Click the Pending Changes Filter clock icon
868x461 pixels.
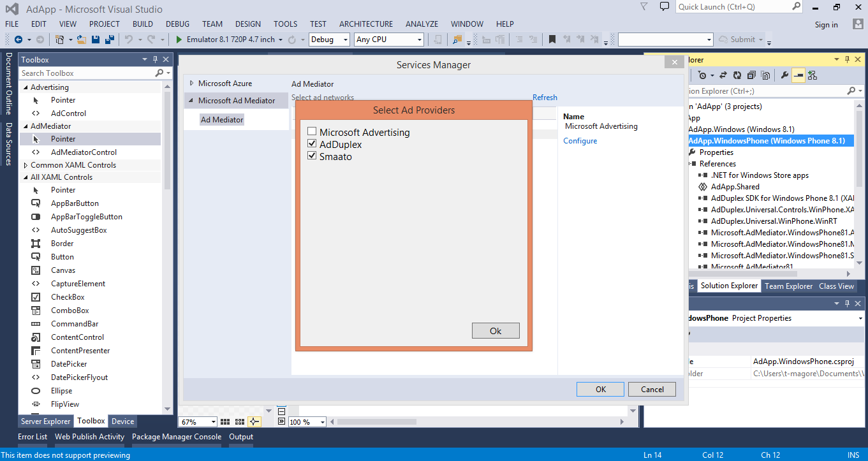tap(702, 75)
